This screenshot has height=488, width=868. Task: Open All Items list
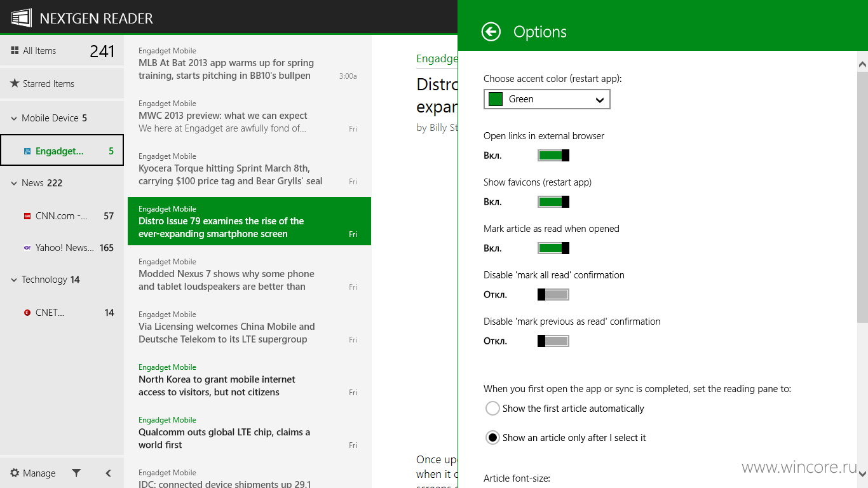(62, 51)
